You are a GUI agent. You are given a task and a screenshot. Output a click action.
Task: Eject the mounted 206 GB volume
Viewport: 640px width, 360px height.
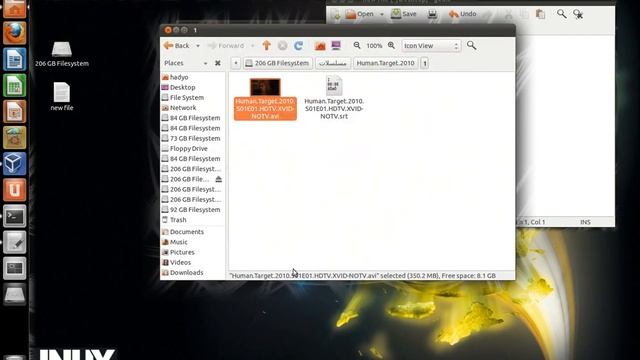coord(218,179)
